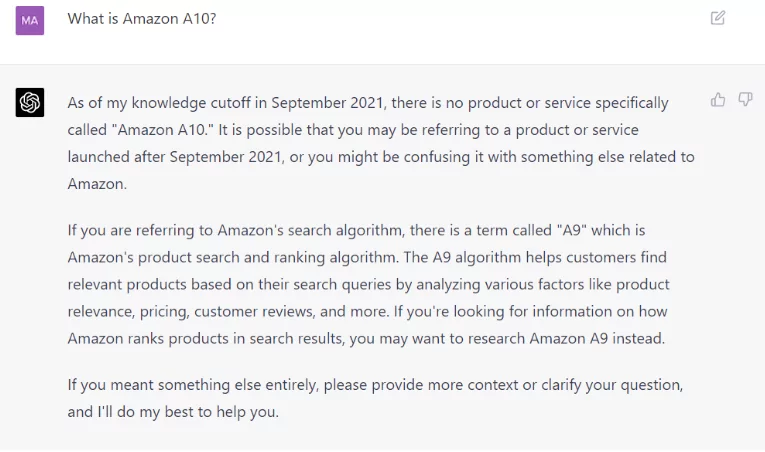Click the quoted term "A9" in the response
The width and height of the screenshot is (765, 452).
pos(571,230)
